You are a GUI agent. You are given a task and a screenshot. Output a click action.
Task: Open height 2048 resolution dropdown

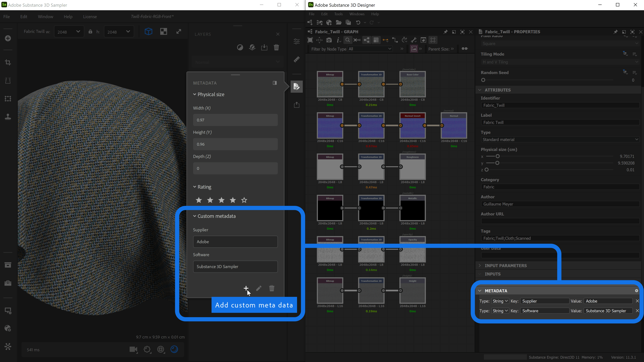pos(119,32)
